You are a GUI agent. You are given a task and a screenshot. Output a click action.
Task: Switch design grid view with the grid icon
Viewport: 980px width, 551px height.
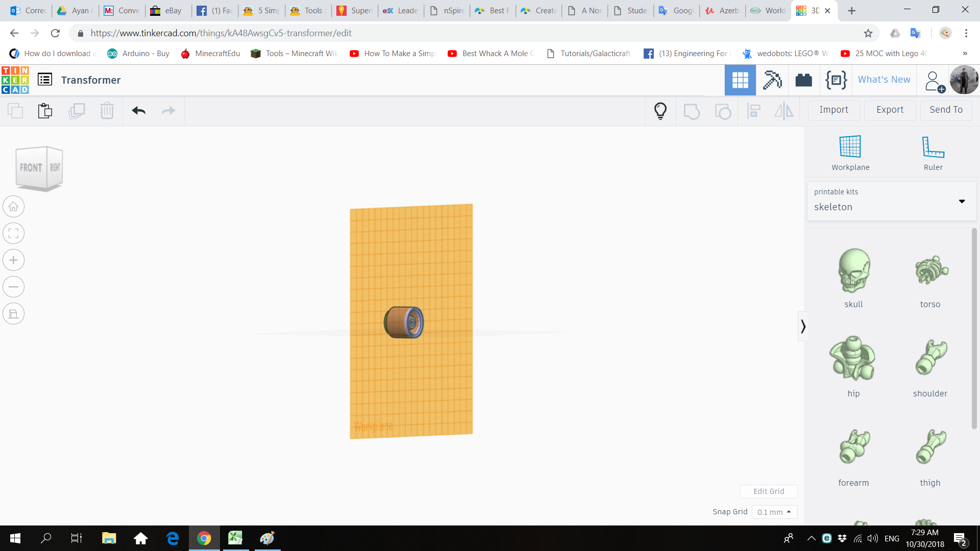(740, 80)
